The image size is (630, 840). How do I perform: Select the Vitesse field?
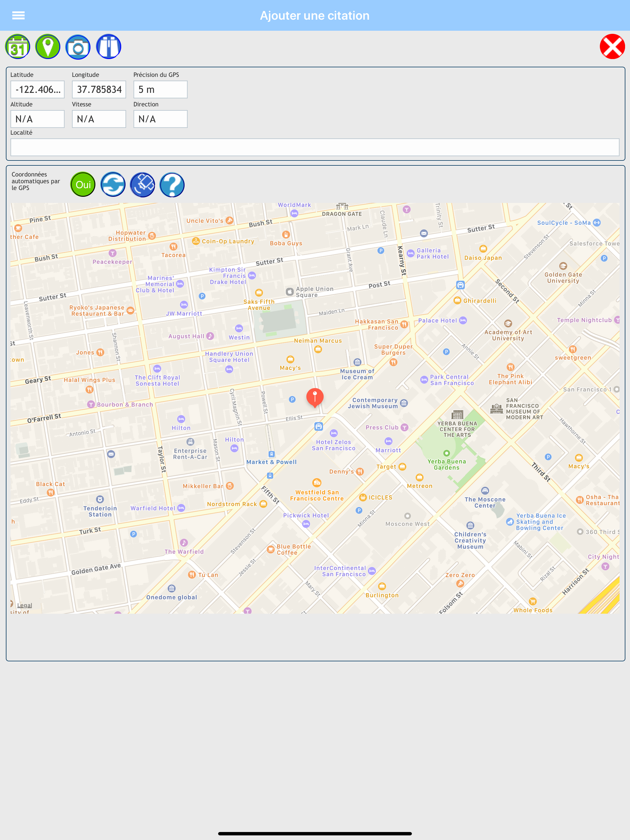[x=99, y=119]
